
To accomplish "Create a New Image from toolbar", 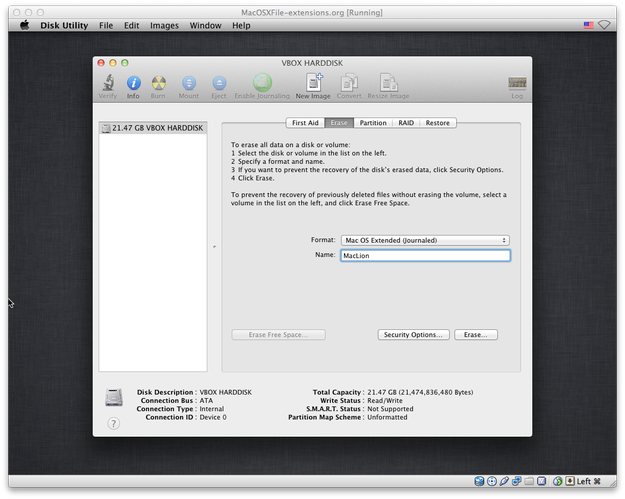I will [313, 83].
